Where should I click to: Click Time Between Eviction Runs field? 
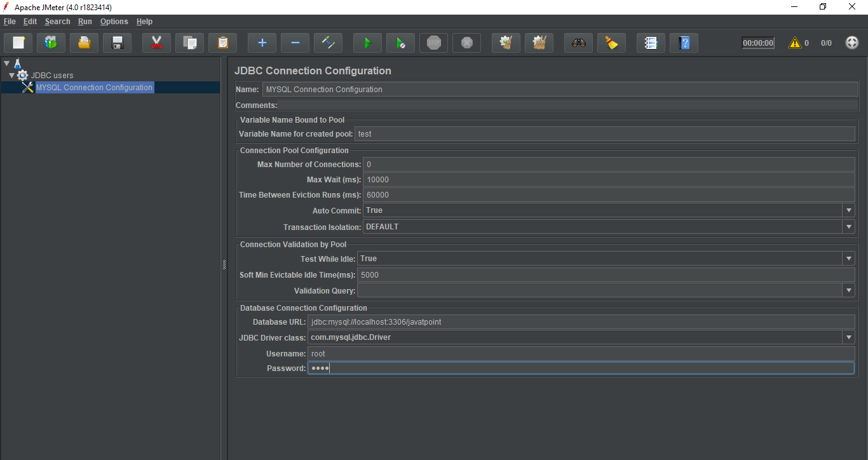point(609,195)
